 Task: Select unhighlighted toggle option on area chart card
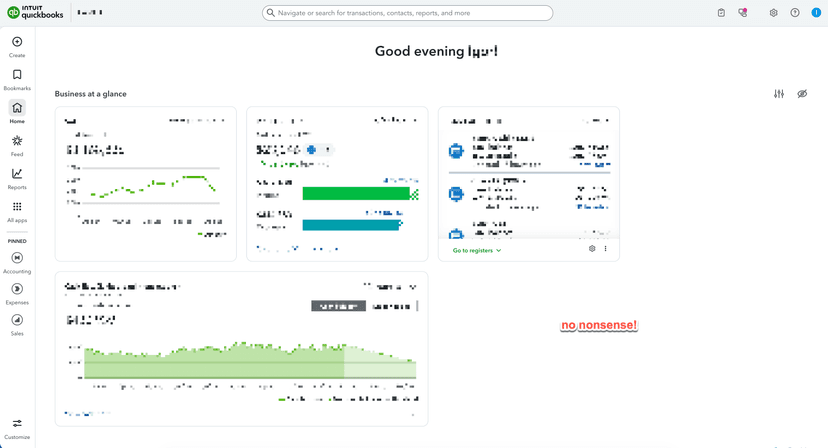[391, 306]
